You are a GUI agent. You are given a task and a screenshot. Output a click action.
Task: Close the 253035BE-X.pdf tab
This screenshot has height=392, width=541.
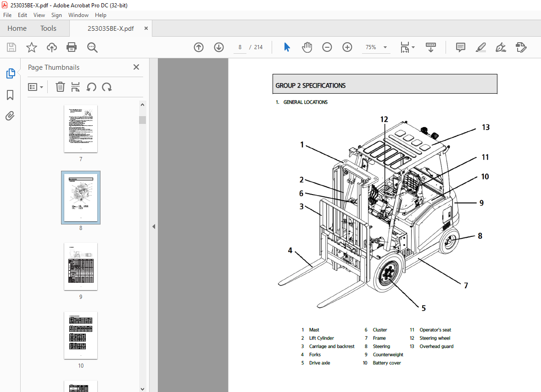(x=146, y=28)
